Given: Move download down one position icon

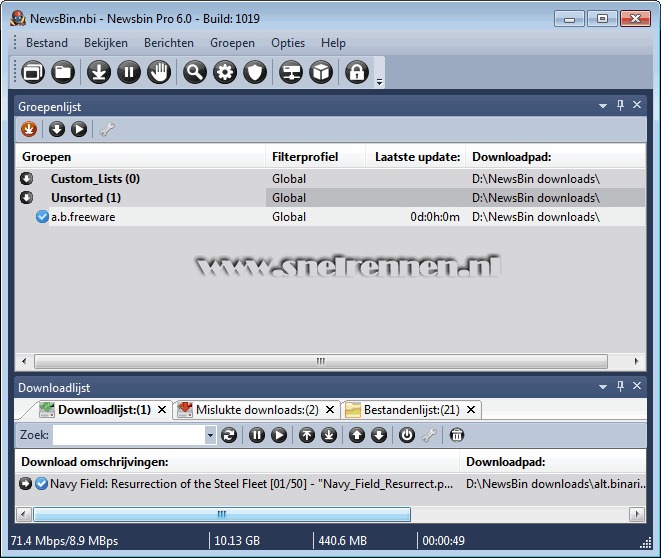Looking at the screenshot, I should pyautogui.click(x=379, y=435).
